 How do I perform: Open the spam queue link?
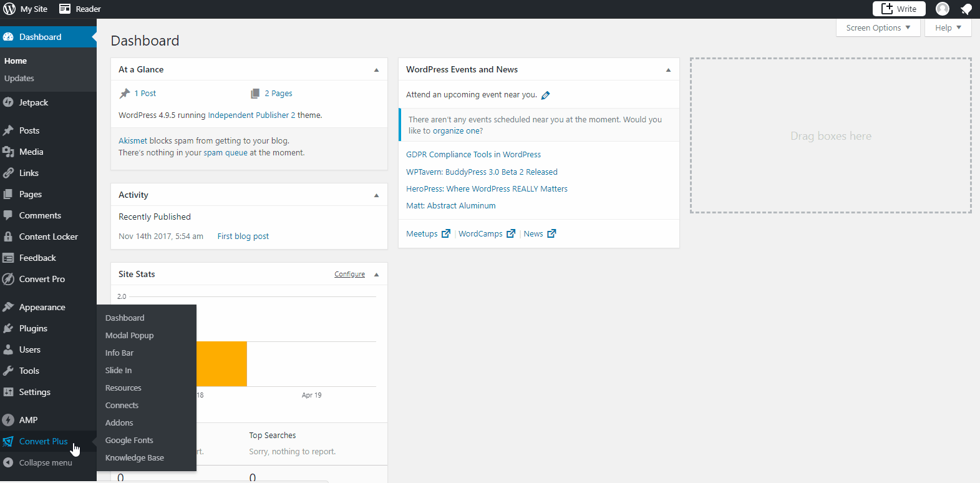[225, 152]
